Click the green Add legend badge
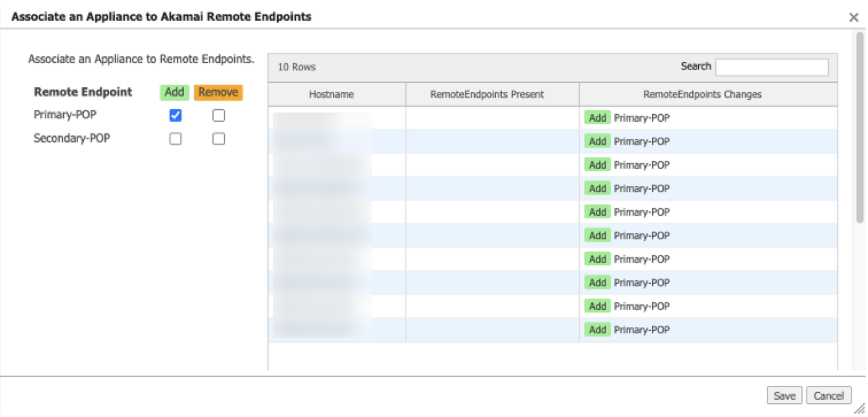Viewport: 868px width, 417px height. pos(174,92)
